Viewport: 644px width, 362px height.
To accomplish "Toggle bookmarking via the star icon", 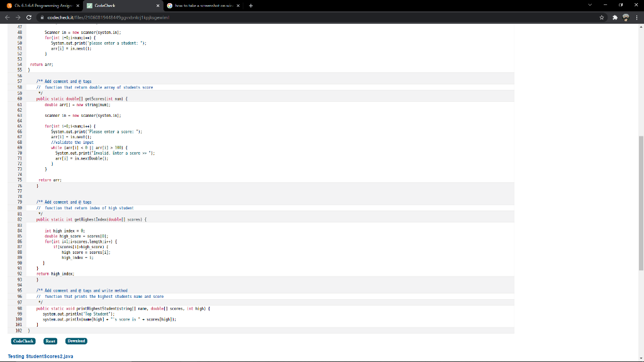I will click(x=602, y=18).
